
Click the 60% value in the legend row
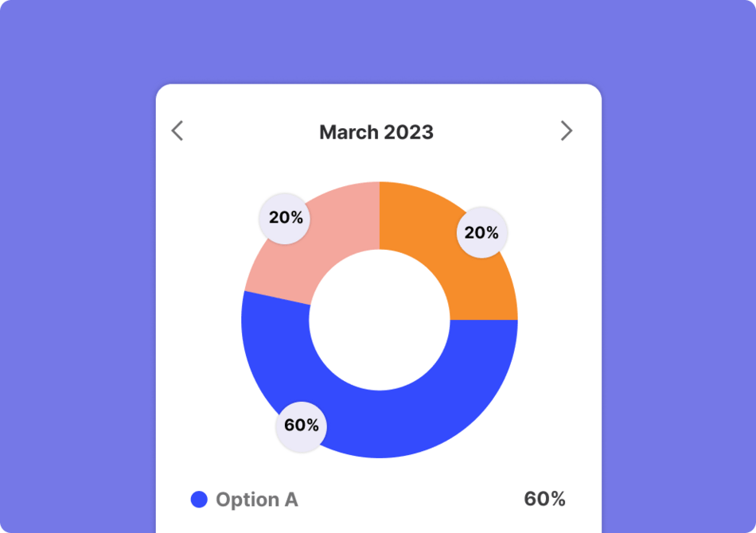pyautogui.click(x=544, y=500)
